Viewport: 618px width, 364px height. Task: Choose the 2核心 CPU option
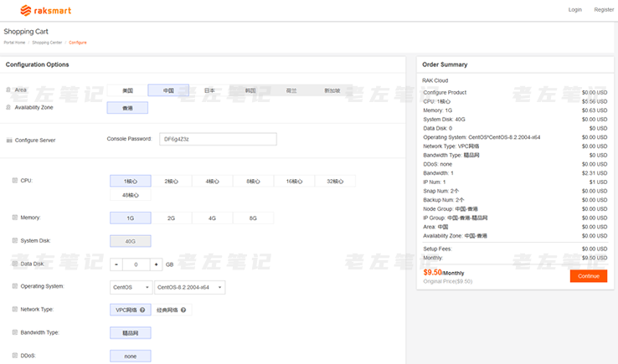click(172, 181)
